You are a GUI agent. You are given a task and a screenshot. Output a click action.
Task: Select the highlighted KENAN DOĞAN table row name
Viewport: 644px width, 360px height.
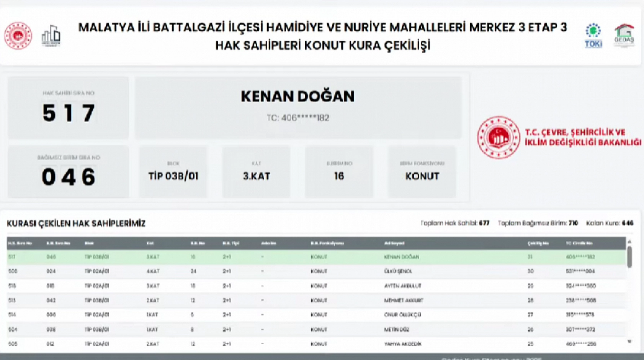click(x=402, y=257)
